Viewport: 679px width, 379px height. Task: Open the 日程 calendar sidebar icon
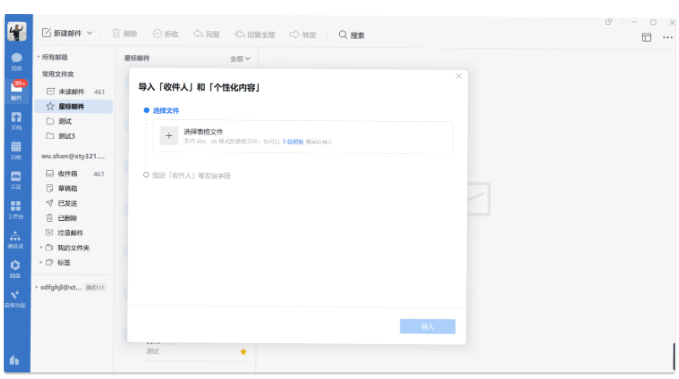16,150
